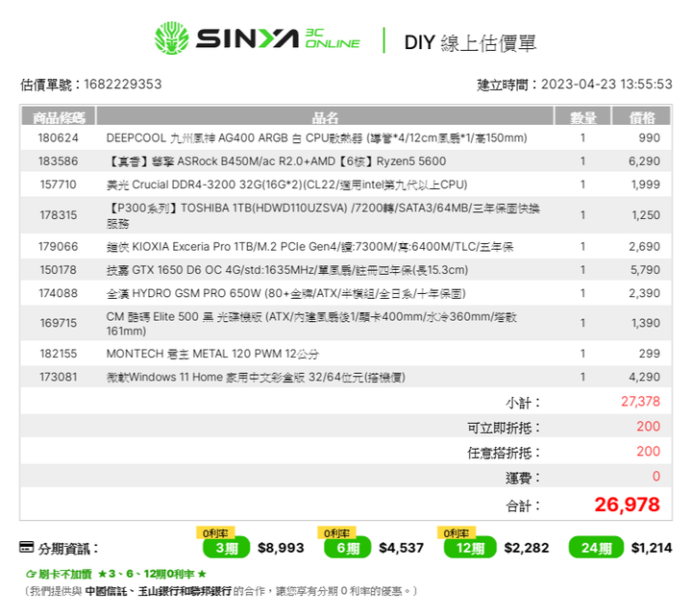Select product code 183586
692x616 pixels.
coord(59,161)
